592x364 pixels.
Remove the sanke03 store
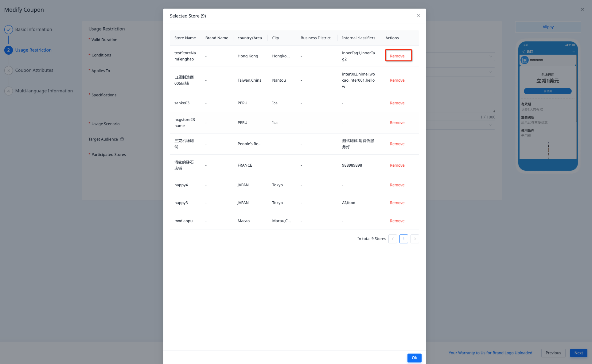[397, 103]
